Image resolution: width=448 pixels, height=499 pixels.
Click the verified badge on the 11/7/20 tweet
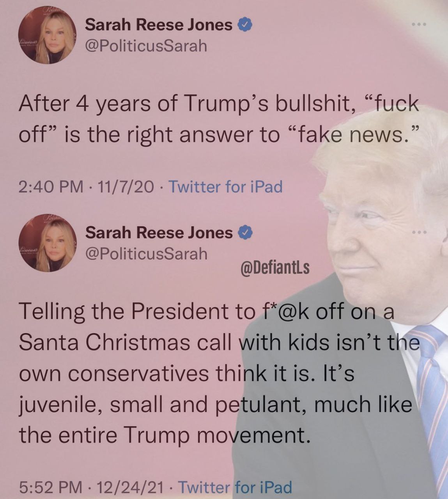click(244, 25)
